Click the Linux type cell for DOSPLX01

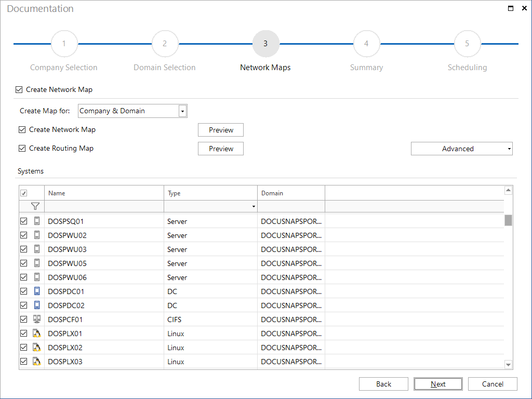point(211,333)
